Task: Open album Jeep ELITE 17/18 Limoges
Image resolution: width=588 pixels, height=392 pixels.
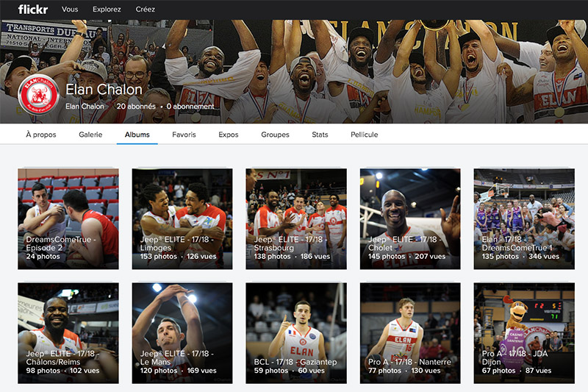Action: tap(182, 219)
